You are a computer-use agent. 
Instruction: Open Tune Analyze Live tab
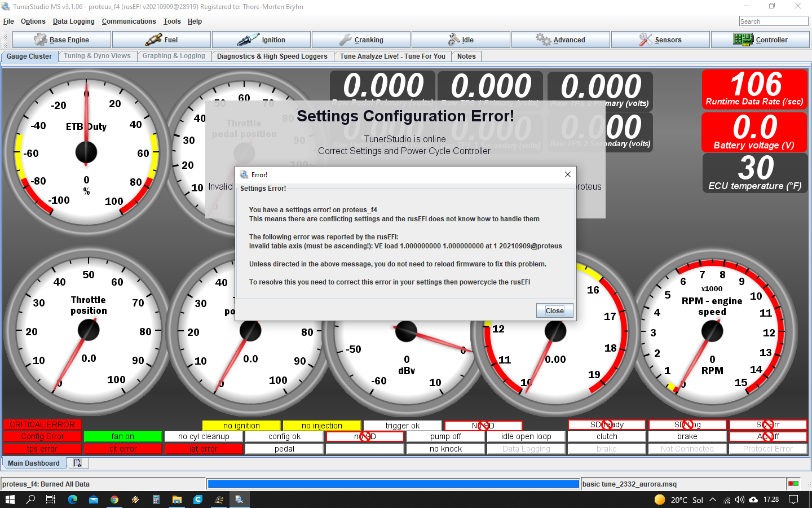click(x=392, y=56)
